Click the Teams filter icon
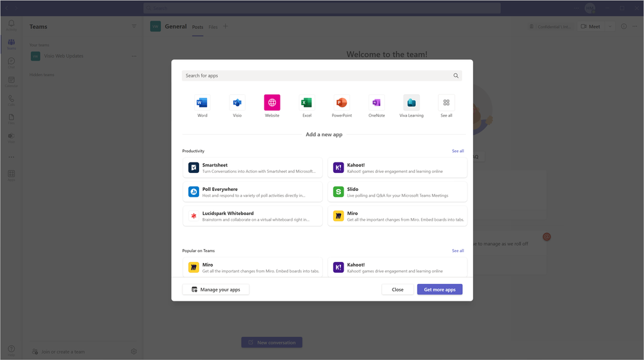The height and width of the screenshot is (360, 644). pos(134,26)
